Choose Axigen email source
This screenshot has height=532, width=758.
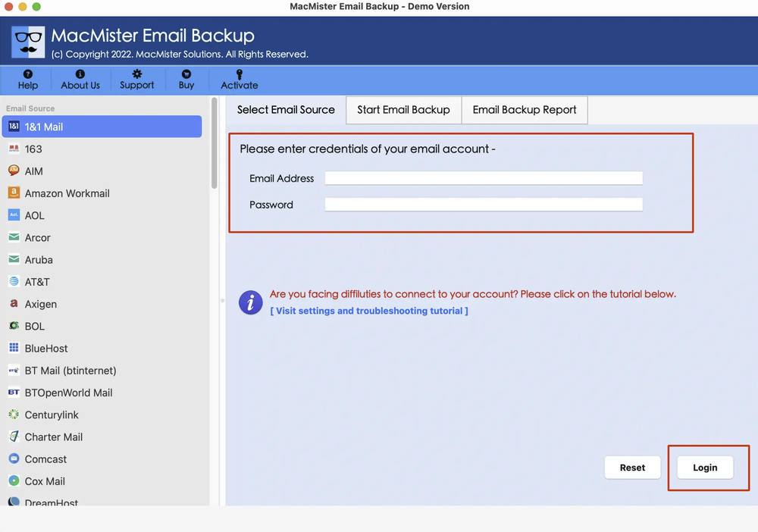[x=102, y=304]
